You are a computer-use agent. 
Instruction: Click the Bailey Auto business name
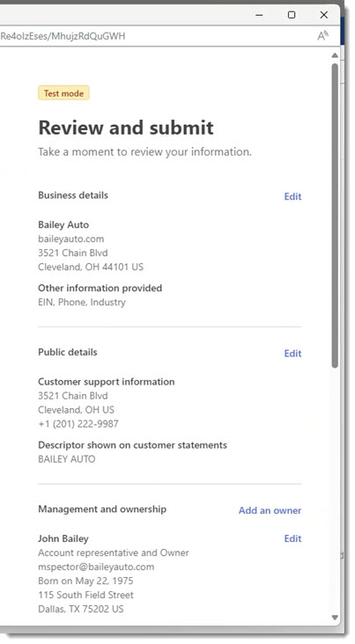point(63,224)
